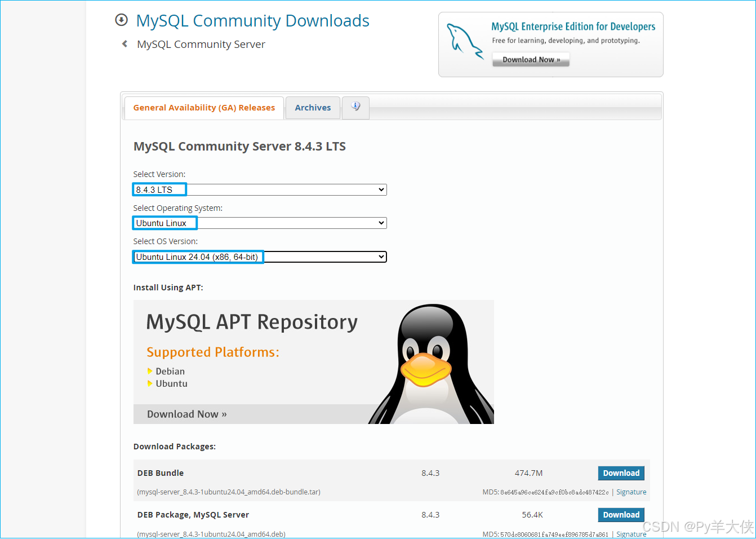The image size is (756, 539).
Task: Download the DEB Bundle package
Action: pyautogui.click(x=621, y=473)
